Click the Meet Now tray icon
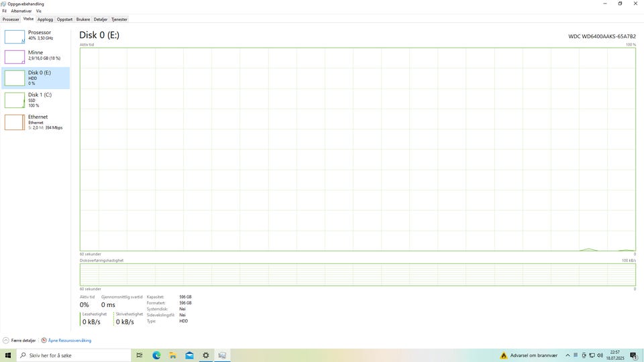This screenshot has width=644, height=362. click(584, 355)
